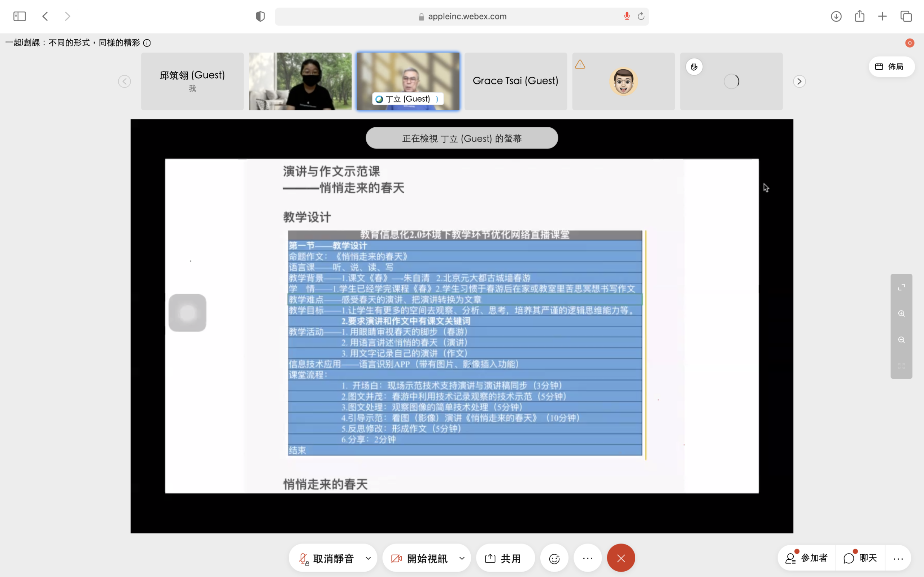Image resolution: width=924 pixels, height=577 pixels.
Task: Expand video options arrow beside 開始視訊
Action: 462,558
